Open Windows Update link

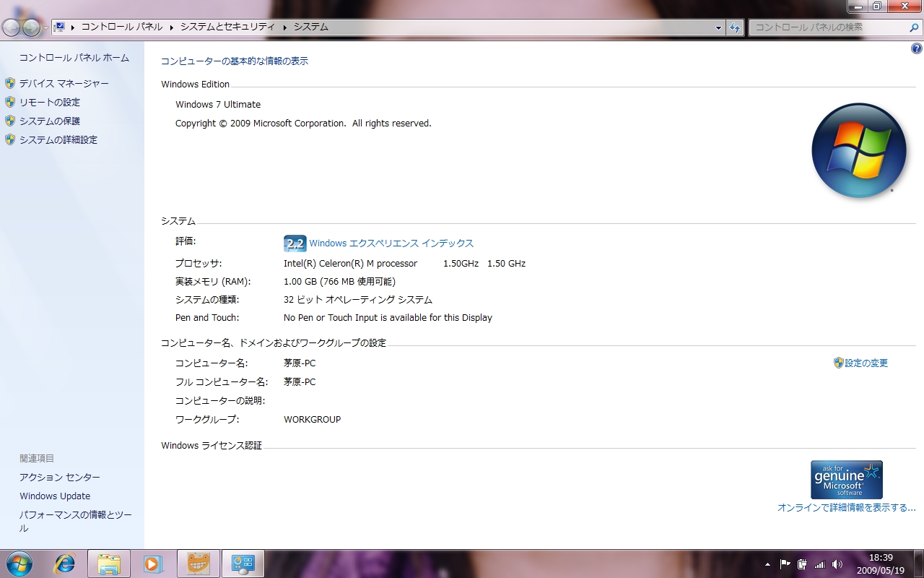click(x=55, y=496)
